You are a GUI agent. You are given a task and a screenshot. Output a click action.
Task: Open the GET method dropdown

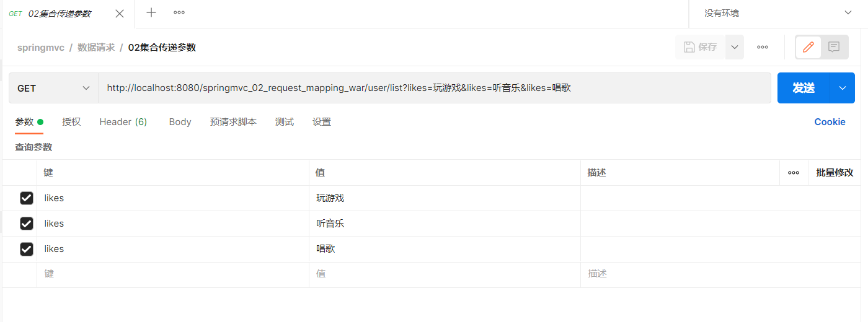pos(53,88)
